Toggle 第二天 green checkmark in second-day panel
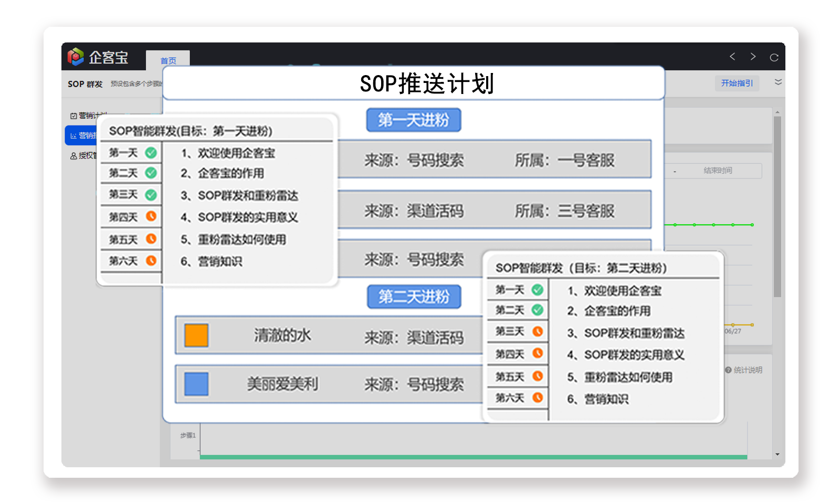Viewport: 840px width, 504px height. coord(538,310)
